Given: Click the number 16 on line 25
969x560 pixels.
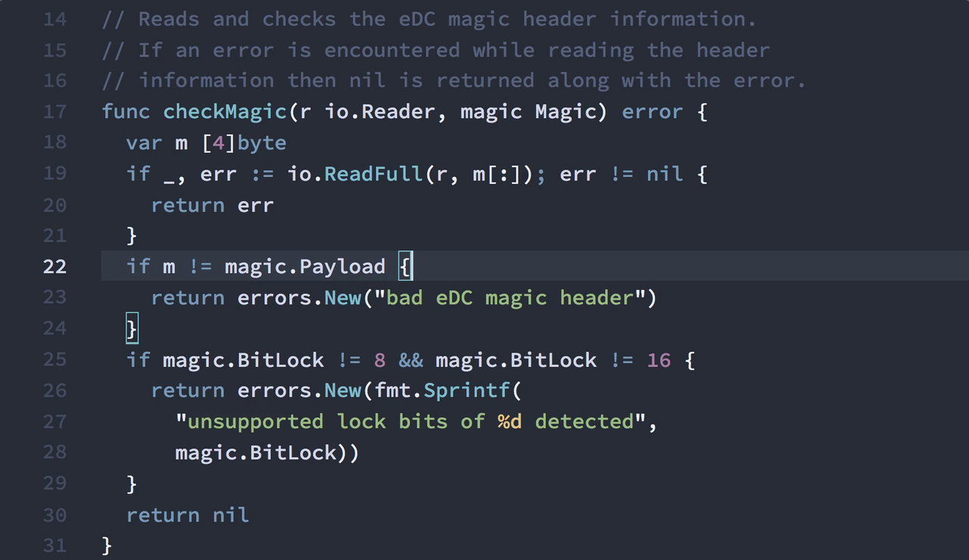Looking at the screenshot, I should (x=659, y=359).
